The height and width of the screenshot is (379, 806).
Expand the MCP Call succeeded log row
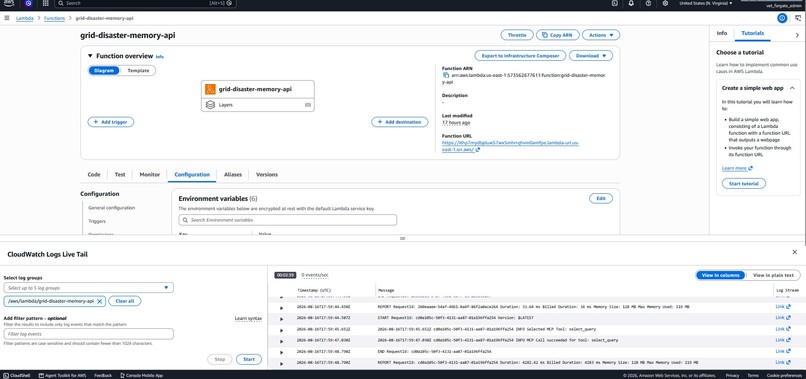281,341
